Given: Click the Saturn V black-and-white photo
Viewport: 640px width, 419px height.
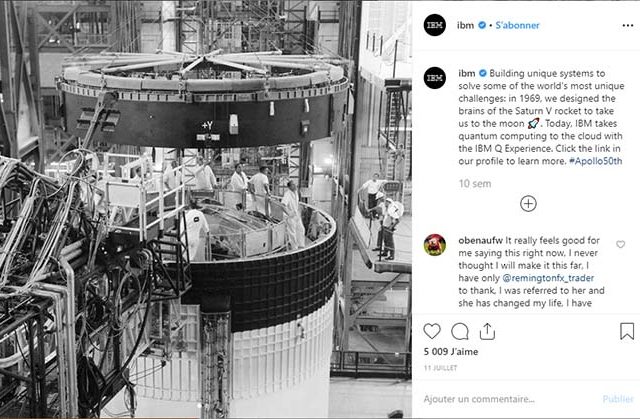Looking at the screenshot, I should (x=206, y=209).
